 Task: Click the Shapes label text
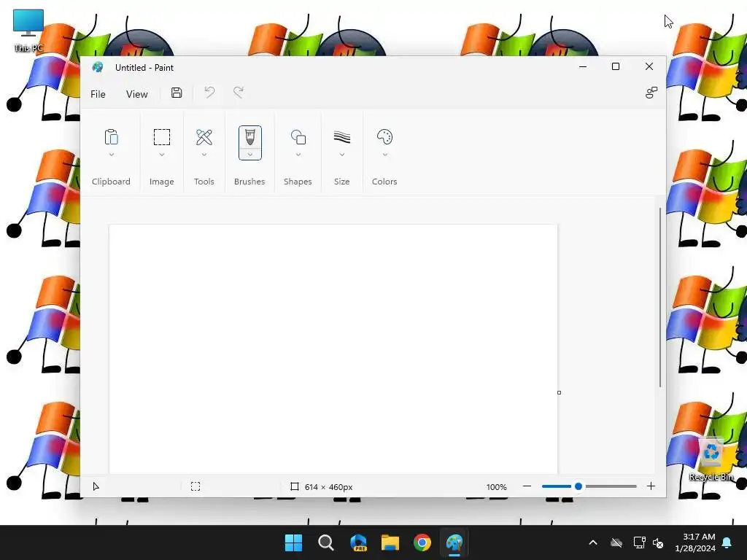click(x=298, y=182)
